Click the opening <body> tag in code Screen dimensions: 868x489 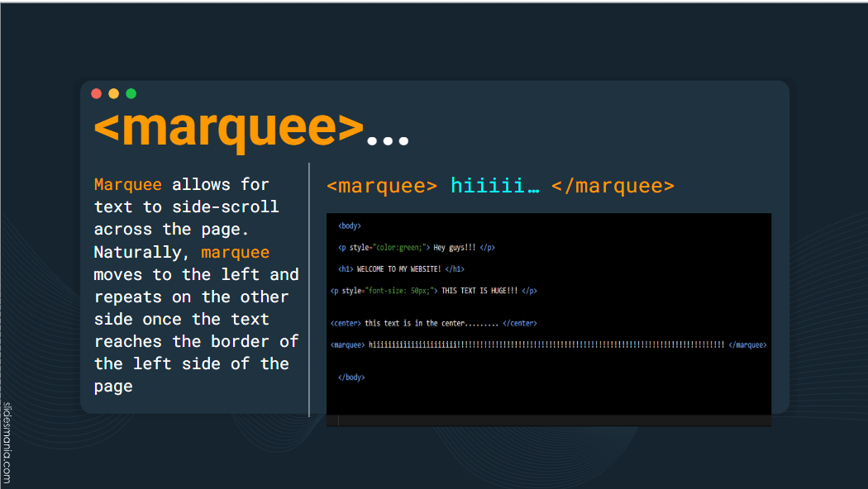(x=350, y=226)
